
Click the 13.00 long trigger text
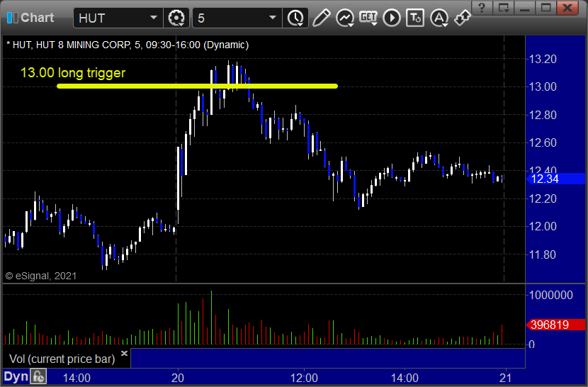(73, 73)
